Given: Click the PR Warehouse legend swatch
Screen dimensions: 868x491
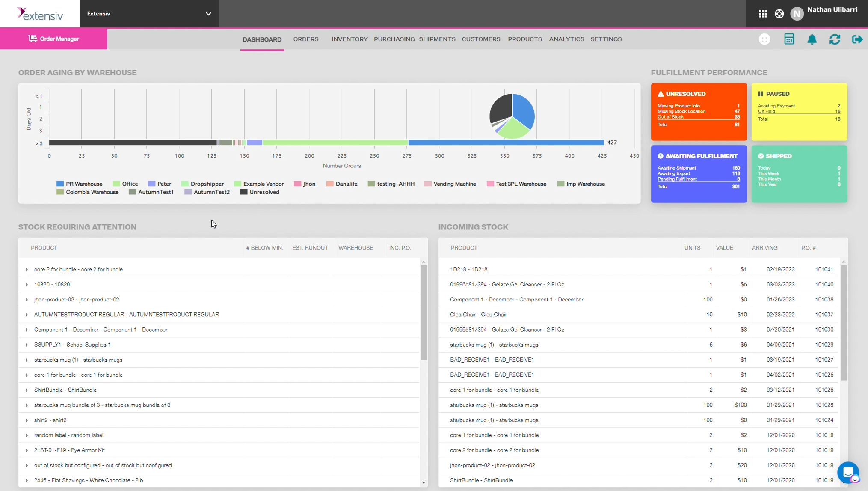Looking at the screenshot, I should click(x=60, y=184).
